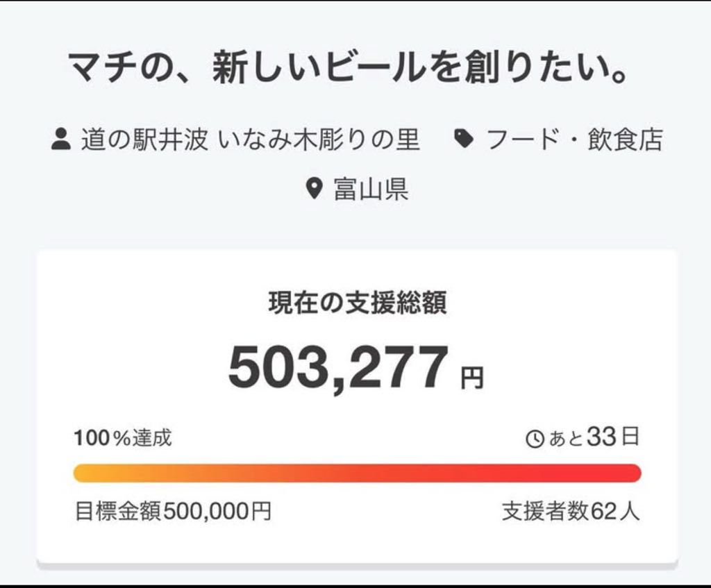The width and height of the screenshot is (711, 588).
Task: Click the 現在の支援総額 heading
Action: click(x=358, y=303)
